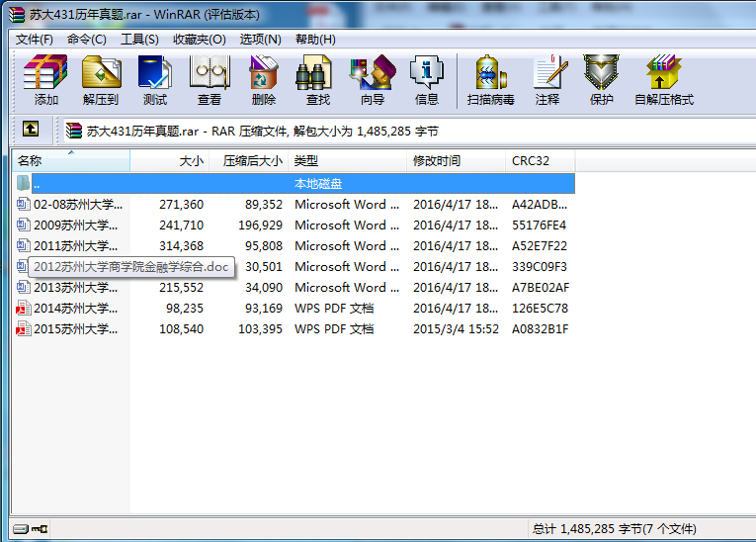Open the Comment (注释) tool
Image resolution: width=756 pixels, height=542 pixels.
(549, 72)
